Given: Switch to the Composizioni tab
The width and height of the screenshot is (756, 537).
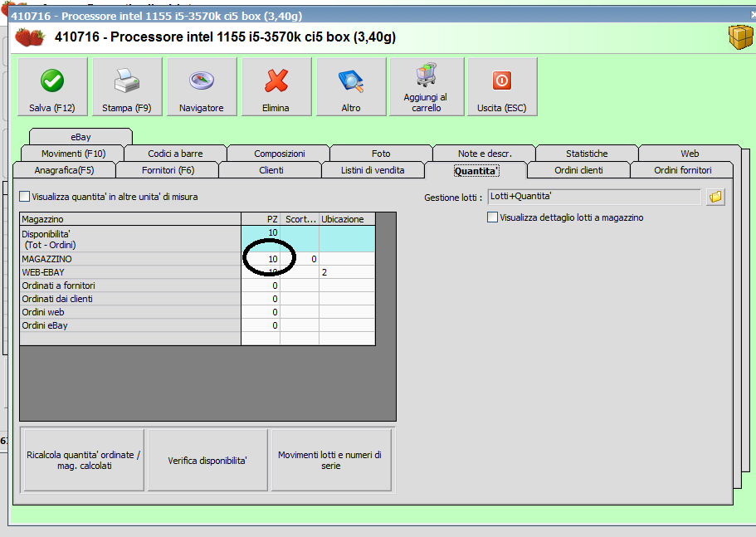Looking at the screenshot, I should 279,154.
